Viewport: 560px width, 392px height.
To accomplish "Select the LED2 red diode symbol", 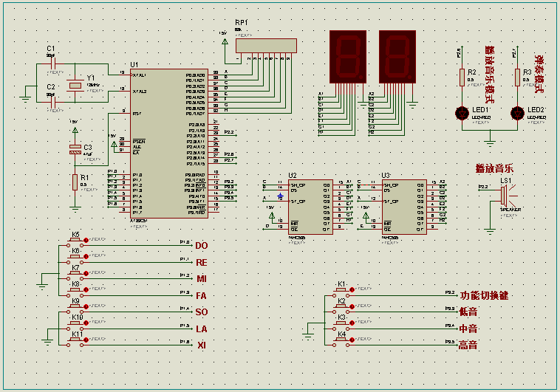I will click(517, 113).
